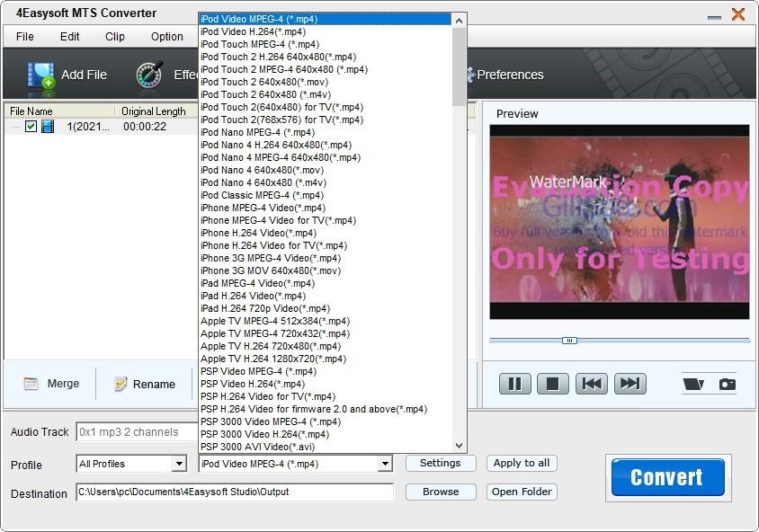Image resolution: width=759 pixels, height=532 pixels.
Task: Click the 00:00:22 length cell
Action: point(145,127)
